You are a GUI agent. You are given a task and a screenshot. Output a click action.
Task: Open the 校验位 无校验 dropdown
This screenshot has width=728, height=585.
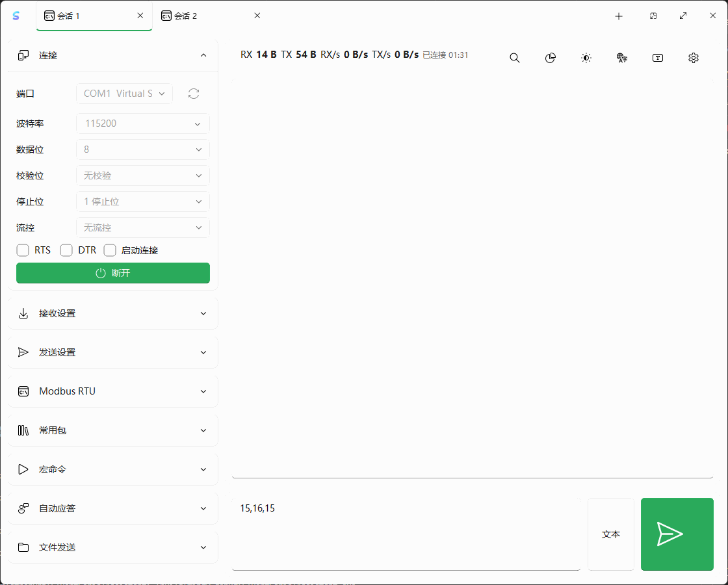pos(143,175)
